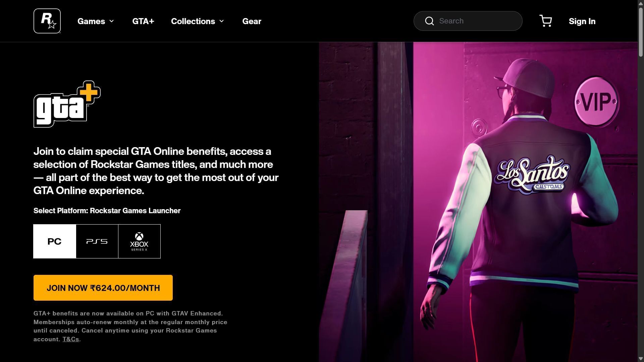The image size is (644, 362).
Task: Open the shopping cart icon
Action: click(x=546, y=21)
